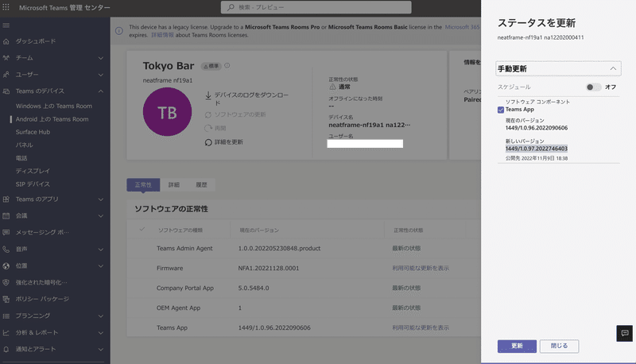The height and width of the screenshot is (364, 636).
Task: Open the app launcher waffle icon
Action: click(6, 7)
